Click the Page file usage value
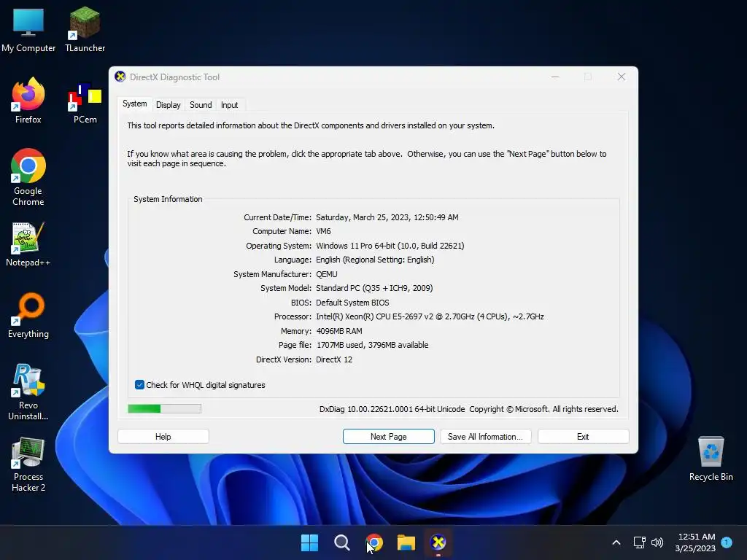 click(x=373, y=345)
